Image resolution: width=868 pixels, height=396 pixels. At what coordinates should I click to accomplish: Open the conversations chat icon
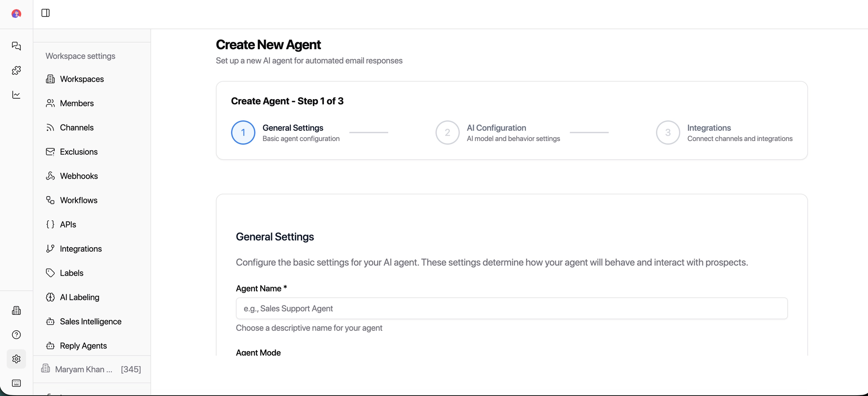coord(16,46)
